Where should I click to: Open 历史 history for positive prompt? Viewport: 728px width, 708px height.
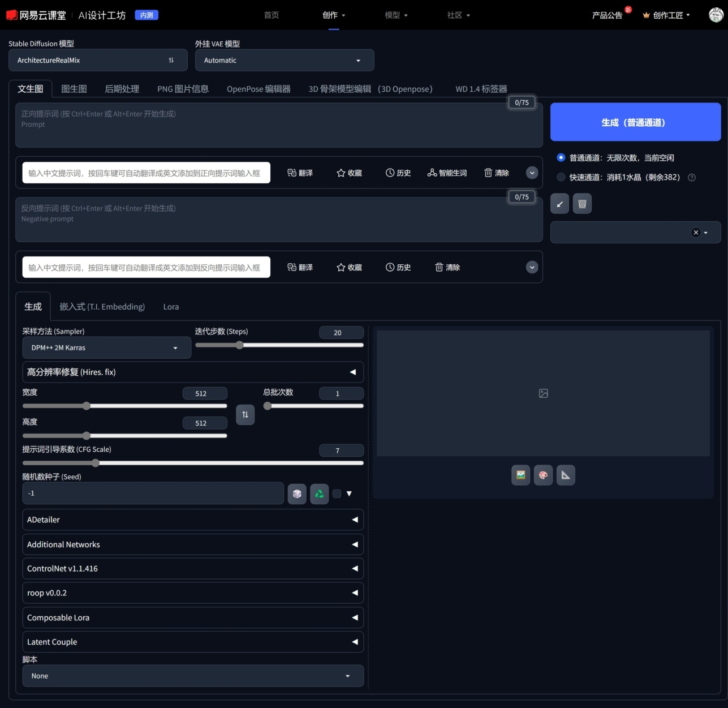click(x=398, y=173)
